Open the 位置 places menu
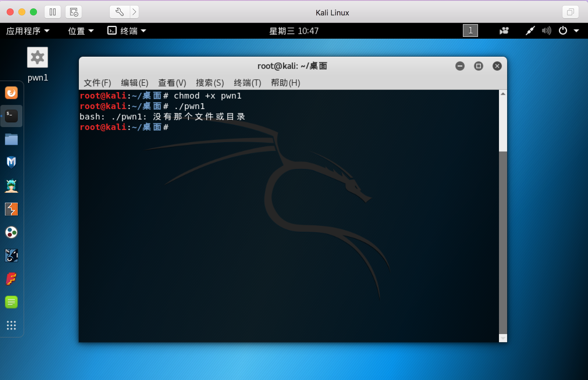This screenshot has width=588, height=380. (81, 31)
